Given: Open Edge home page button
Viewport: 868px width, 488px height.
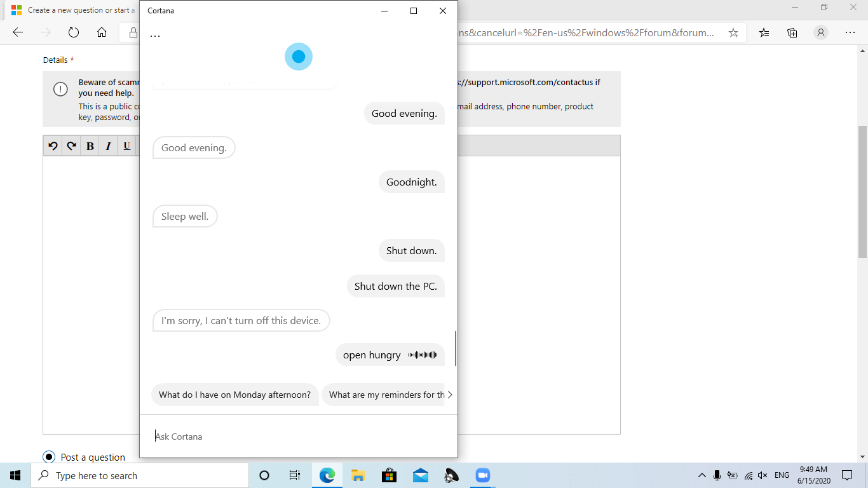Looking at the screenshot, I should click(x=102, y=32).
